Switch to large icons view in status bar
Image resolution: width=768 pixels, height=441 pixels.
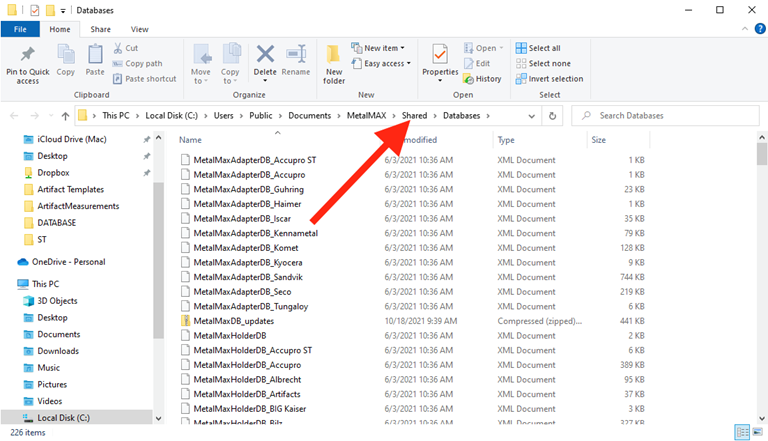point(758,432)
